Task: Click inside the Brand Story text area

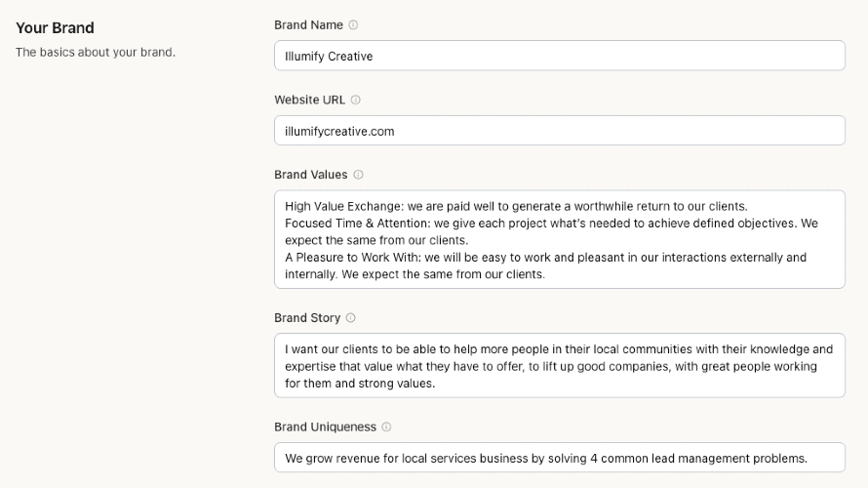Action: click(x=559, y=366)
